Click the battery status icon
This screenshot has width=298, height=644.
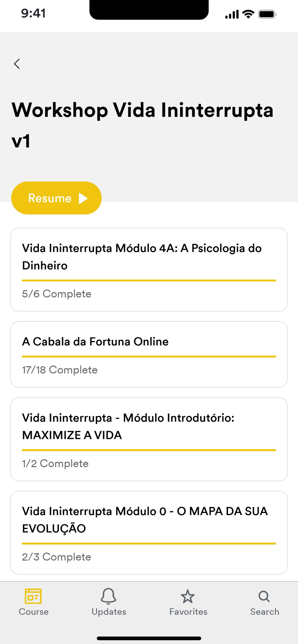267,14
